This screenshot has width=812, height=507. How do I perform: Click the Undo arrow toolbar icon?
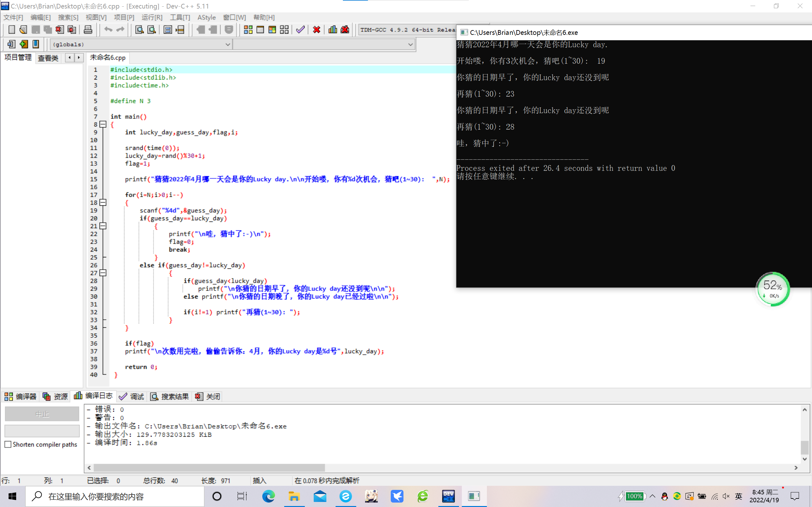coord(108,30)
